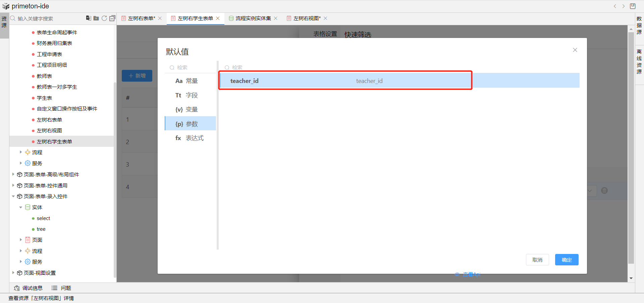Expand the 页面-表单-高级/布局组件 node
The height and width of the screenshot is (303, 644).
[13, 174]
